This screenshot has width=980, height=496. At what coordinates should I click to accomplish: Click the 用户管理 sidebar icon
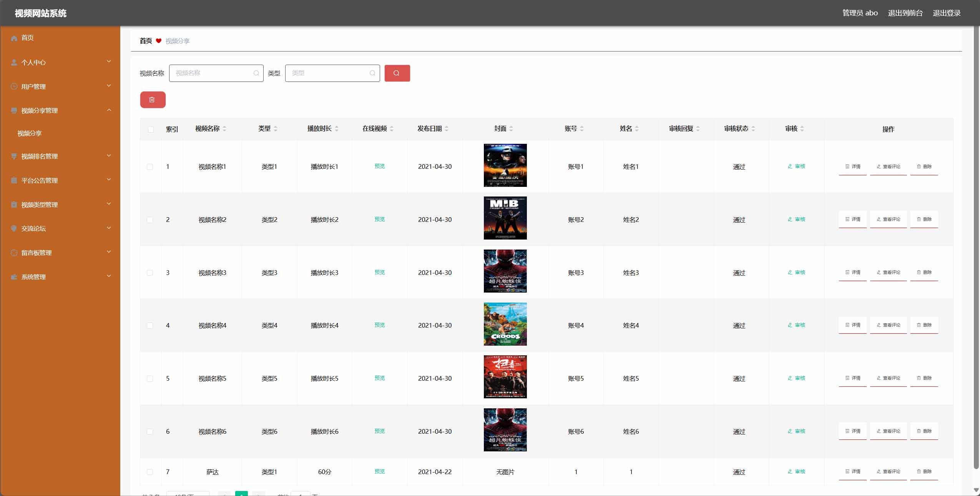coord(14,87)
